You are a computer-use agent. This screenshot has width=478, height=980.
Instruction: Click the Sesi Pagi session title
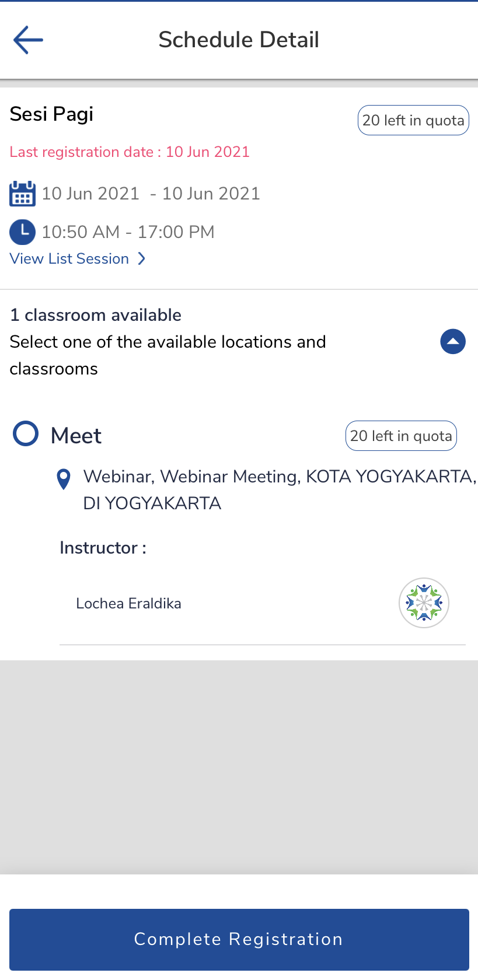pos(52,114)
